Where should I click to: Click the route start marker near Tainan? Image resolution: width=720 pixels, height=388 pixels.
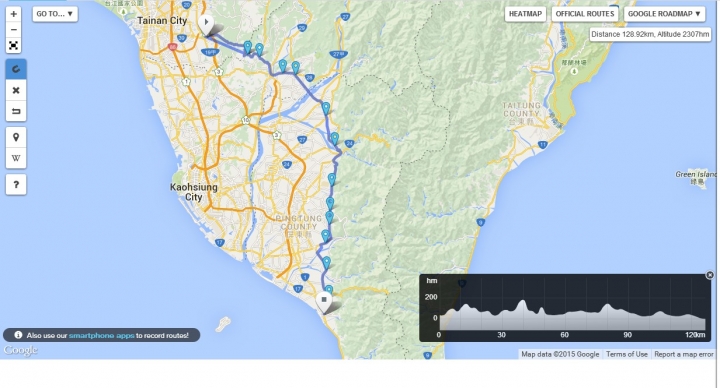click(207, 24)
